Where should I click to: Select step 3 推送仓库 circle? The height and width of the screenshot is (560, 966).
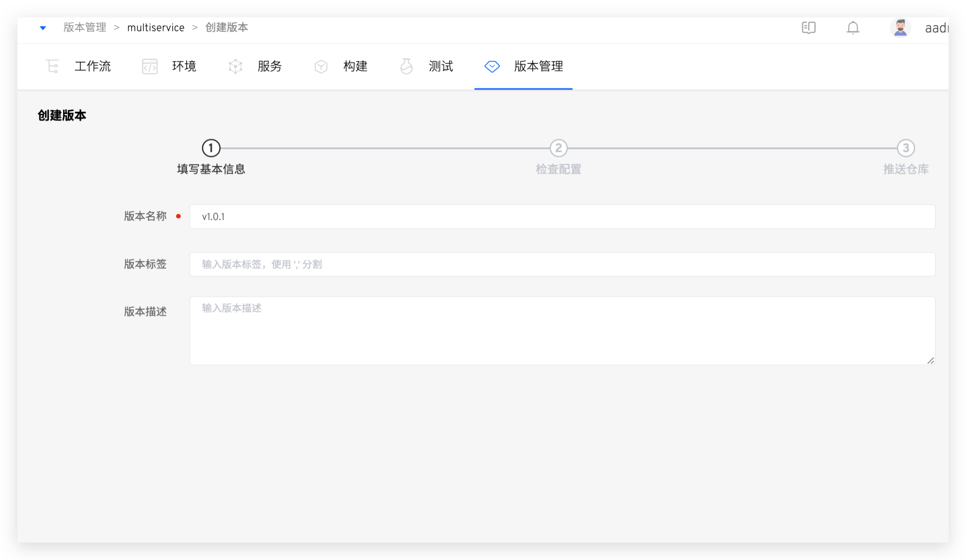coord(906,148)
